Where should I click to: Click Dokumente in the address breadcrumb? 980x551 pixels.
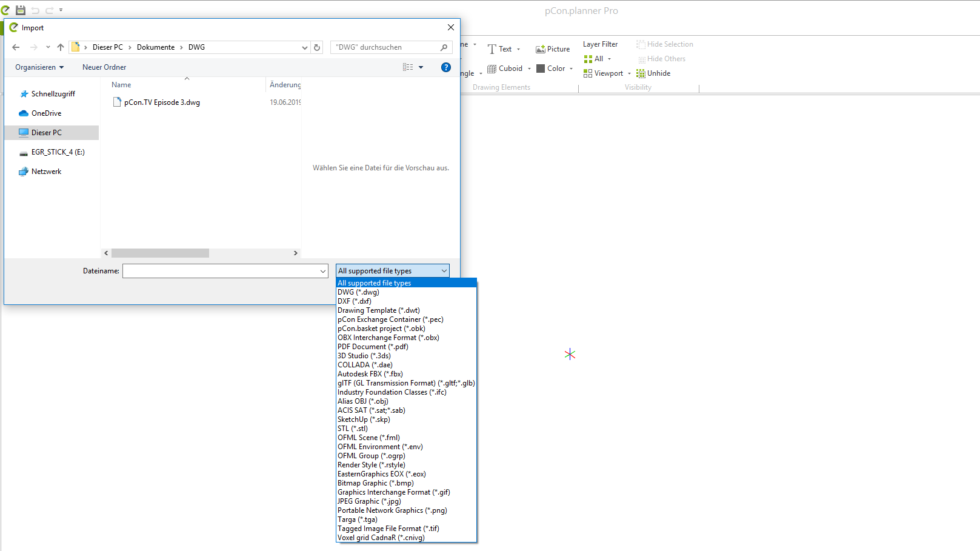tap(156, 47)
